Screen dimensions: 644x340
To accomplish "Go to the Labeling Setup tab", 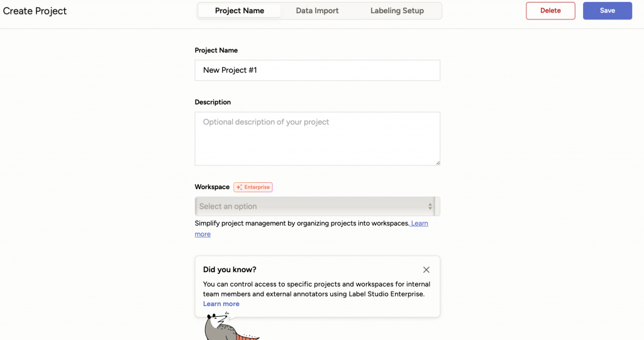I will [397, 11].
